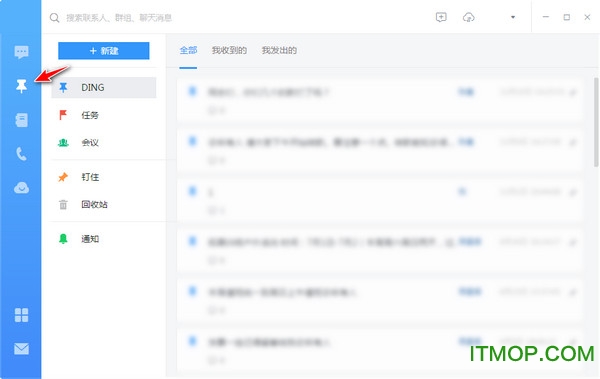600x379 pixels.
Task: Select the DING item in the list
Action: click(104, 87)
